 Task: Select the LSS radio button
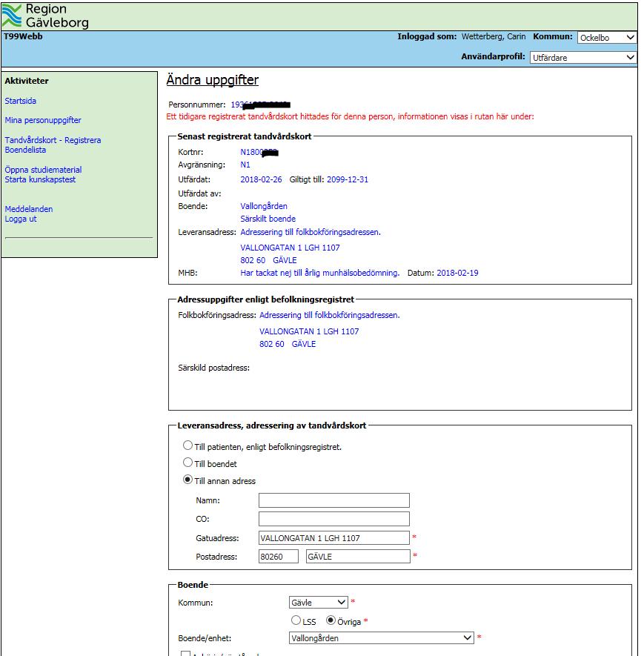[x=296, y=620]
